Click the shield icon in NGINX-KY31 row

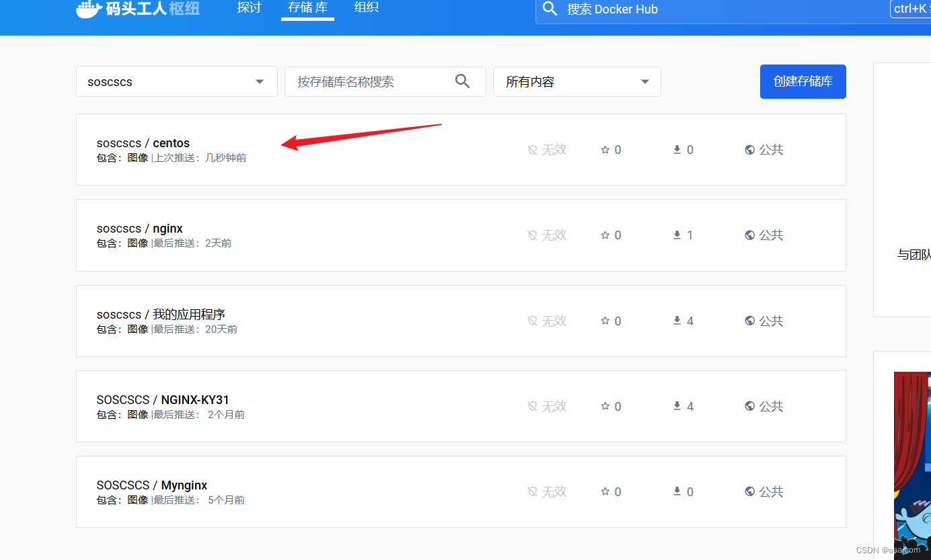tap(532, 407)
